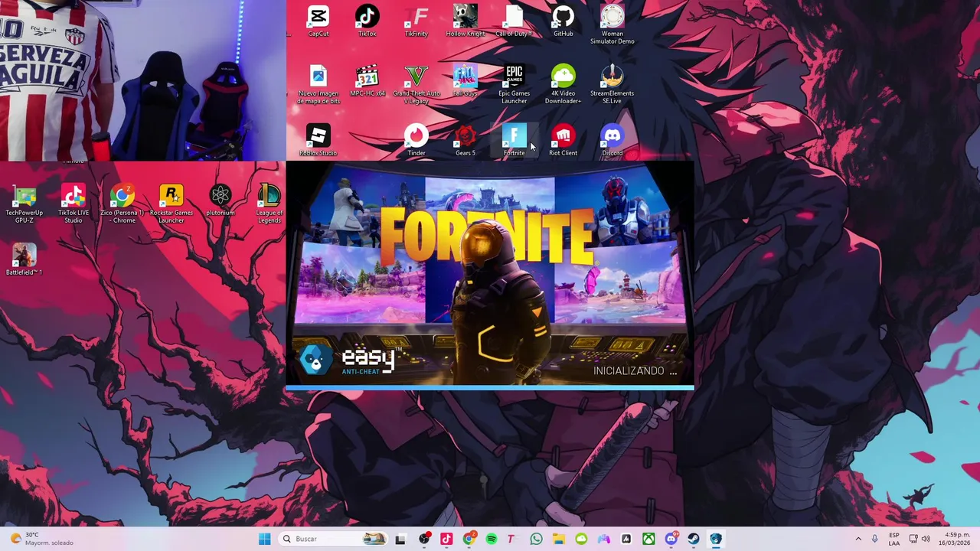
Task: Switch to Chrome in the taskbar
Action: point(469,539)
